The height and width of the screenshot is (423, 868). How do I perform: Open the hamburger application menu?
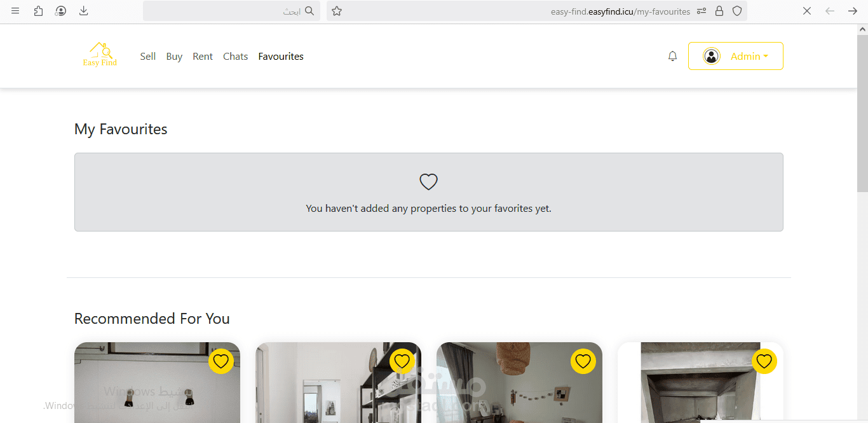click(15, 11)
